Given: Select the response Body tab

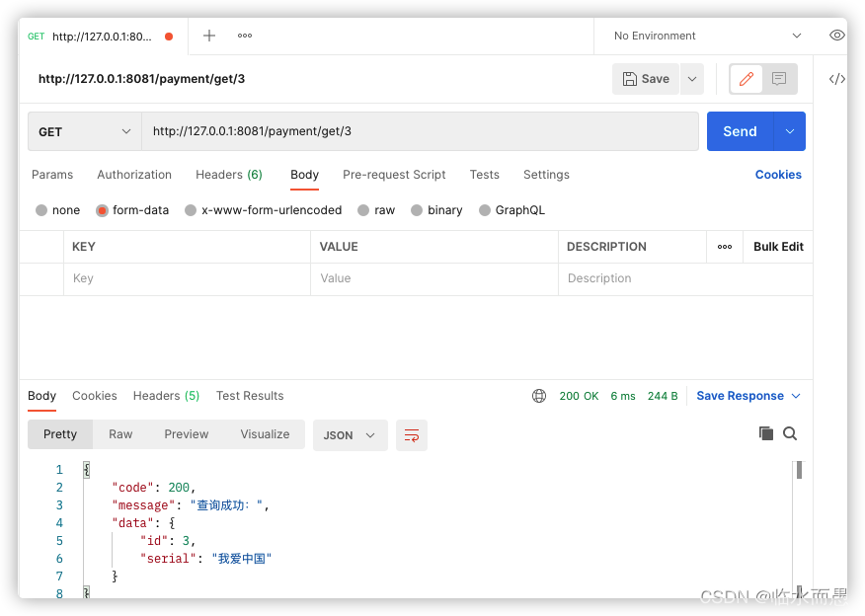Looking at the screenshot, I should (41, 396).
